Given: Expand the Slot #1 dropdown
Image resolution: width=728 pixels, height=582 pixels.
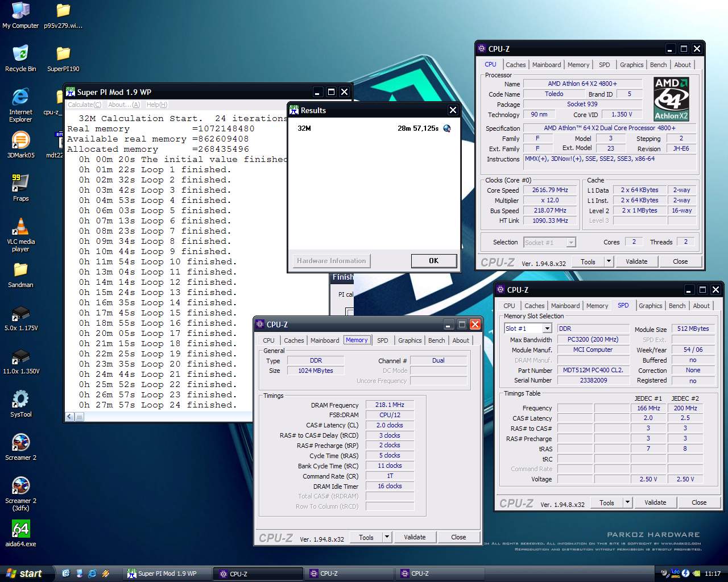Looking at the screenshot, I should pyautogui.click(x=547, y=329).
